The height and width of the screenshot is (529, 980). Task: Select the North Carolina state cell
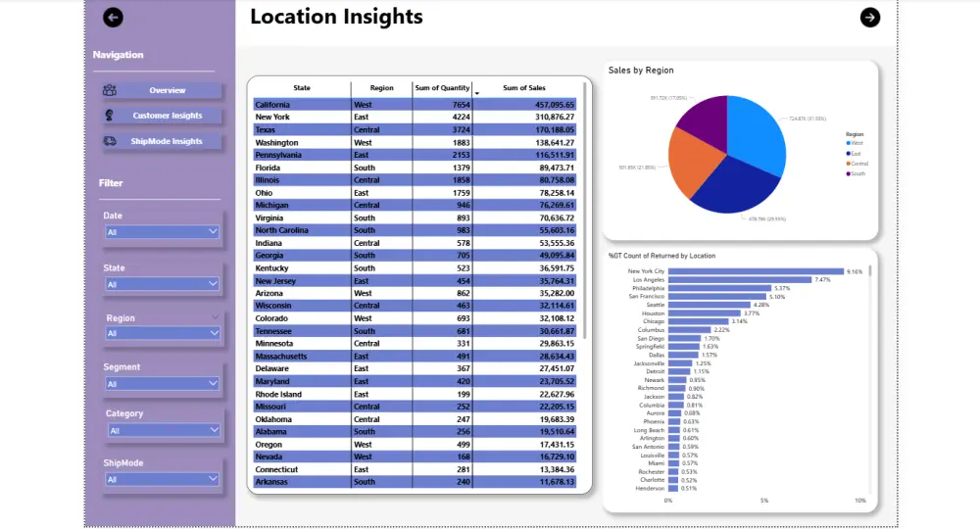tap(302, 230)
